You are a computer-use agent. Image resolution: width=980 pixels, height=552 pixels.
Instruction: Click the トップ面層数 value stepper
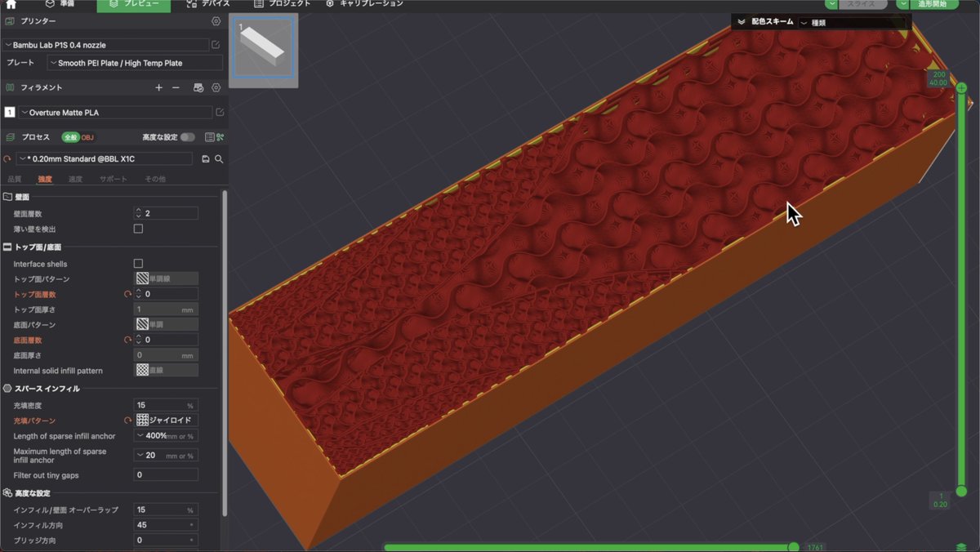[138, 294]
